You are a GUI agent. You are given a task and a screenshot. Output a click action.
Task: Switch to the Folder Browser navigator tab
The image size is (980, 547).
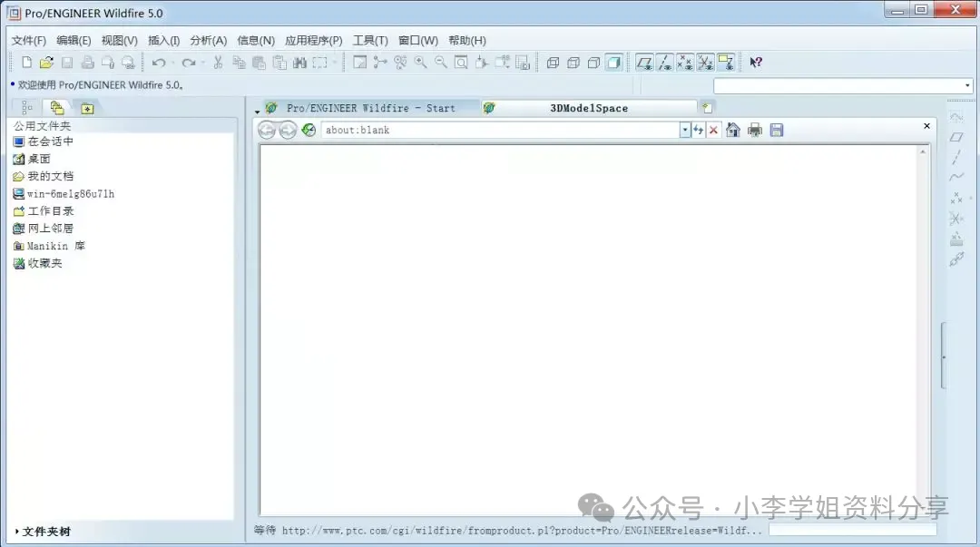(x=57, y=108)
